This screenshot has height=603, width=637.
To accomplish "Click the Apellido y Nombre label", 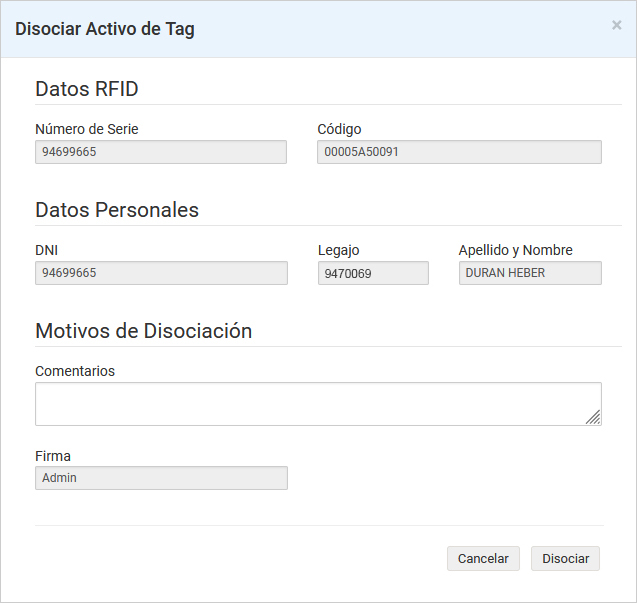I will [x=515, y=250].
